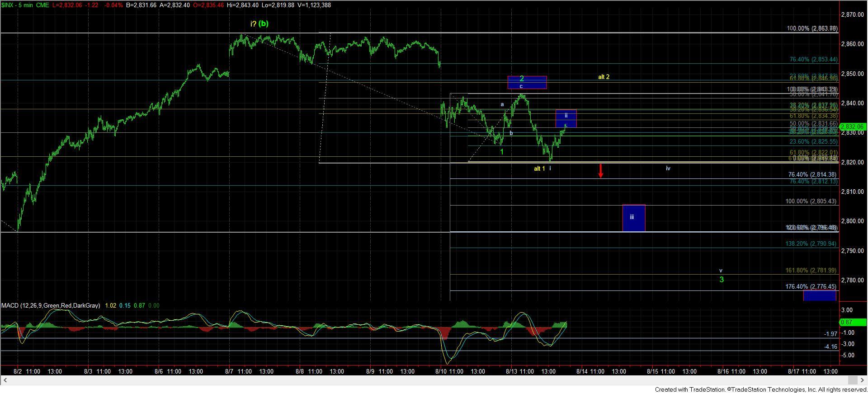Click the iv wave label
This screenshot has width=868, height=393.
click(x=668, y=168)
